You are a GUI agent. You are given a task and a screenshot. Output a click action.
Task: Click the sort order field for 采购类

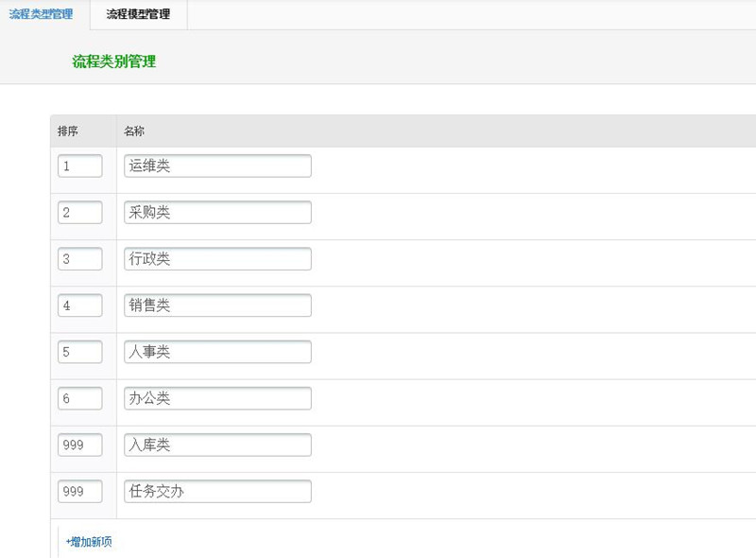pyautogui.click(x=80, y=212)
